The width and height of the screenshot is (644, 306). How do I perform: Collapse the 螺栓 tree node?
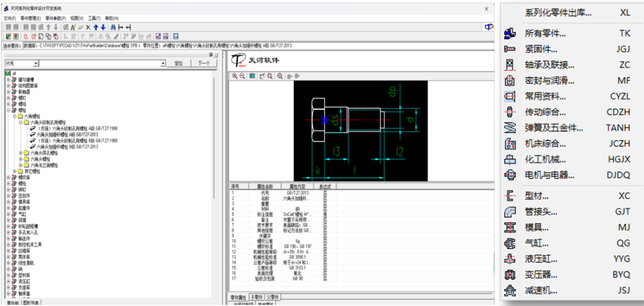click(8, 110)
